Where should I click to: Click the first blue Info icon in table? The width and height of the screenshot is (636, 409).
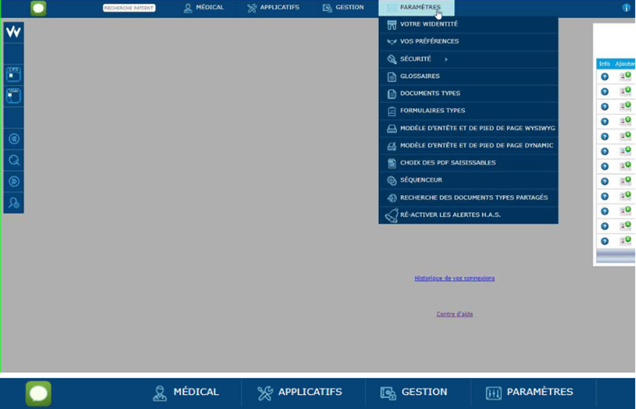point(605,77)
